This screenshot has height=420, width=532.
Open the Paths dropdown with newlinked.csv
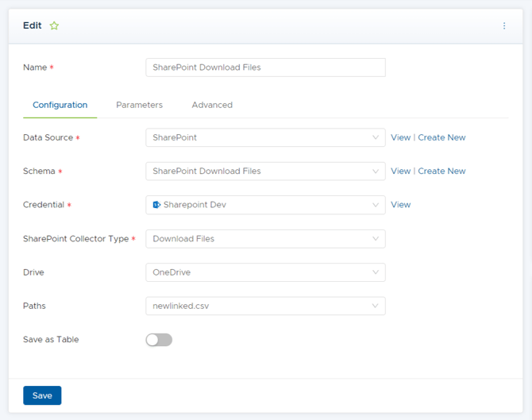pos(265,306)
